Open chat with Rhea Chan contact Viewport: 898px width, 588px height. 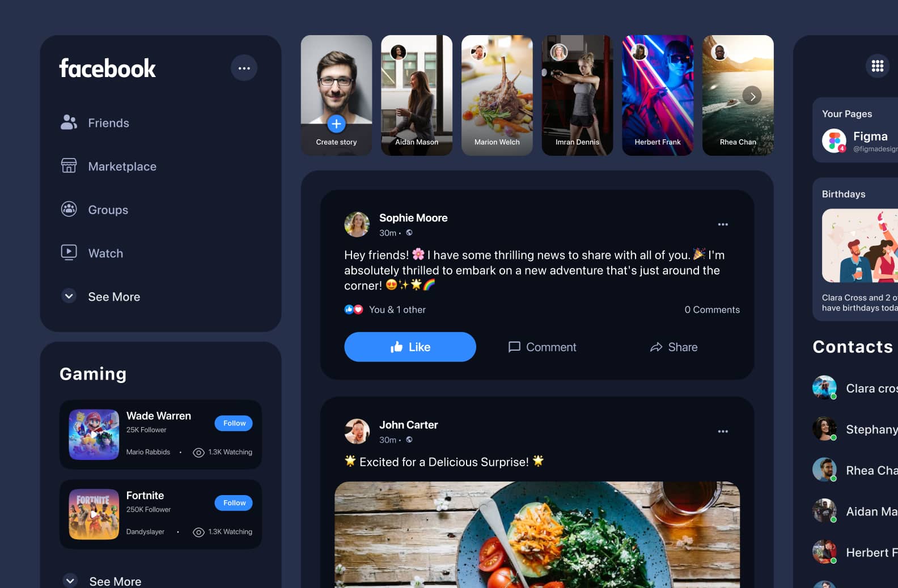[x=855, y=470]
